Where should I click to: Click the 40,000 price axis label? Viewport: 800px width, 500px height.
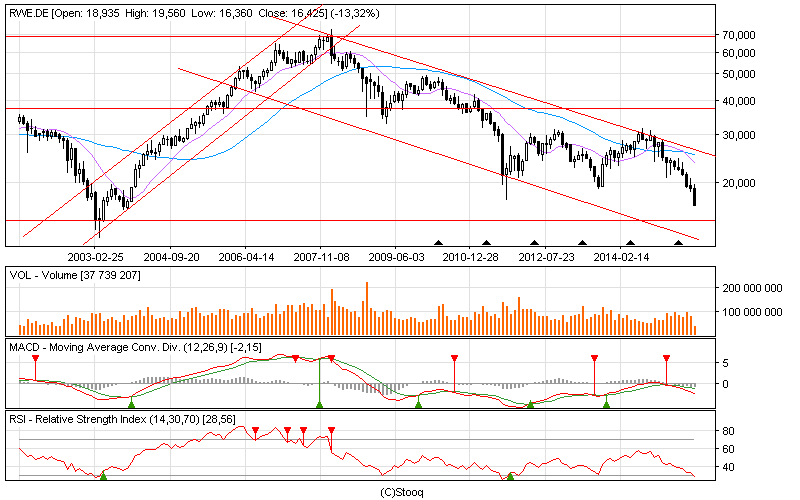(x=739, y=101)
